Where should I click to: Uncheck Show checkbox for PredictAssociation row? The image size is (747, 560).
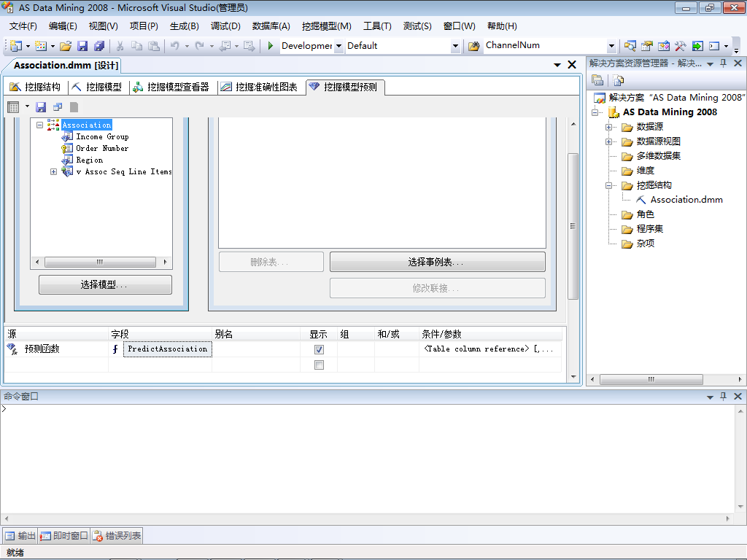(x=320, y=349)
